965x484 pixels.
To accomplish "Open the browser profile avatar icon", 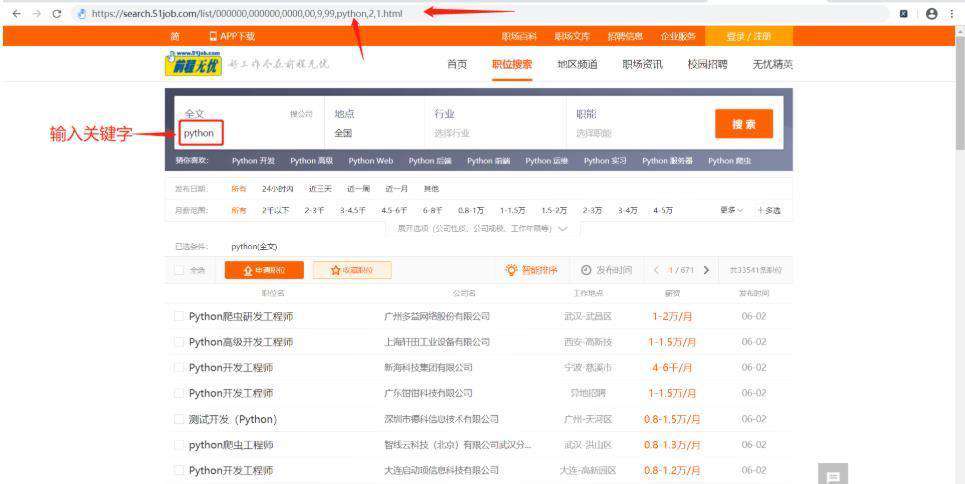I will pyautogui.click(x=931, y=14).
